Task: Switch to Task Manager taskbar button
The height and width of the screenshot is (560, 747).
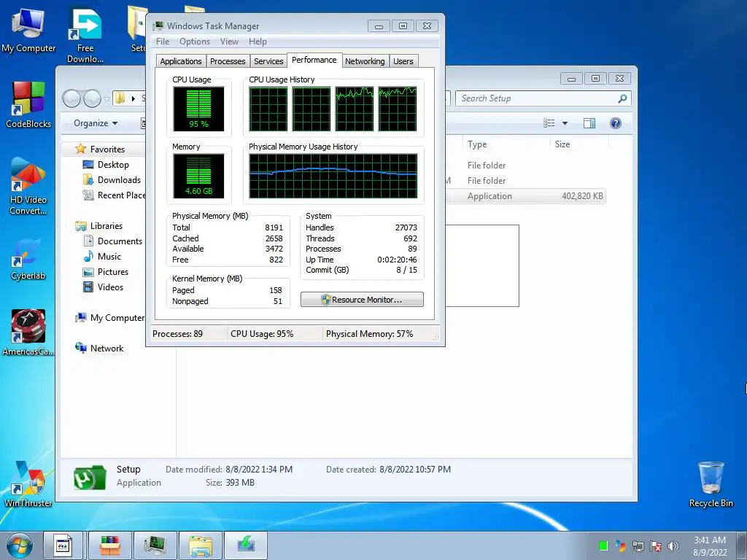Action: point(155,545)
